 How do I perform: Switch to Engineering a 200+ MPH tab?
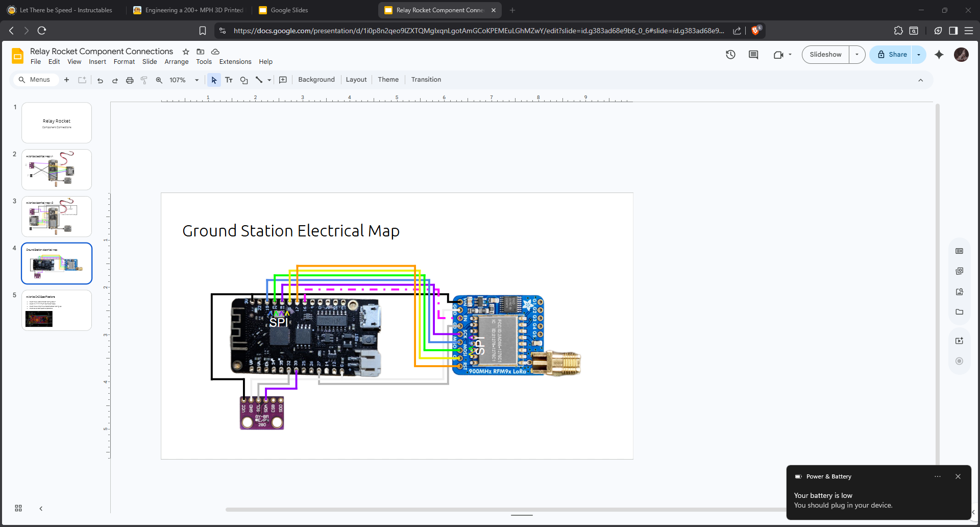(x=189, y=10)
